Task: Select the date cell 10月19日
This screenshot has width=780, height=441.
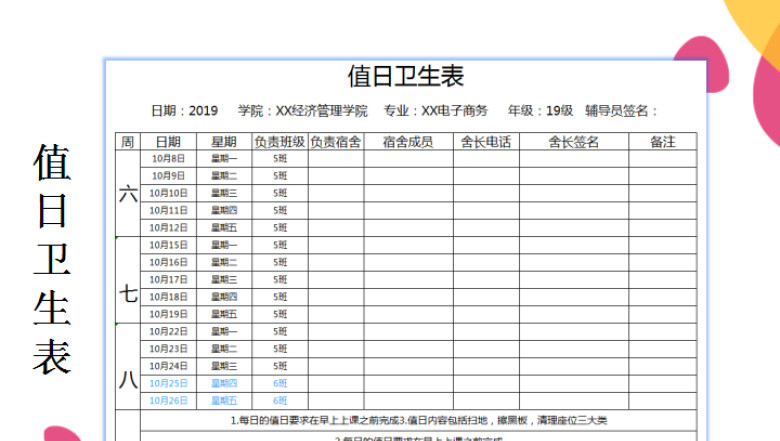Action: pyautogui.click(x=168, y=314)
